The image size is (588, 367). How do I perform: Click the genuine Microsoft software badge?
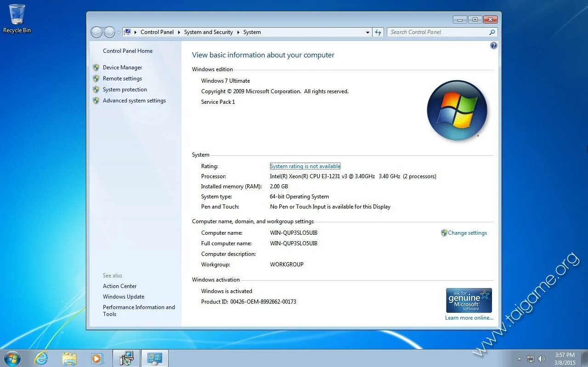click(469, 300)
